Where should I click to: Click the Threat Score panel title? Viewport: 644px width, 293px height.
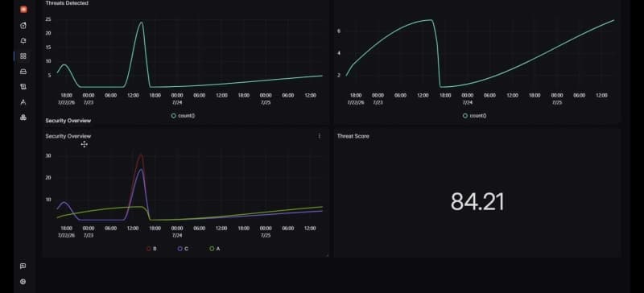coord(353,136)
